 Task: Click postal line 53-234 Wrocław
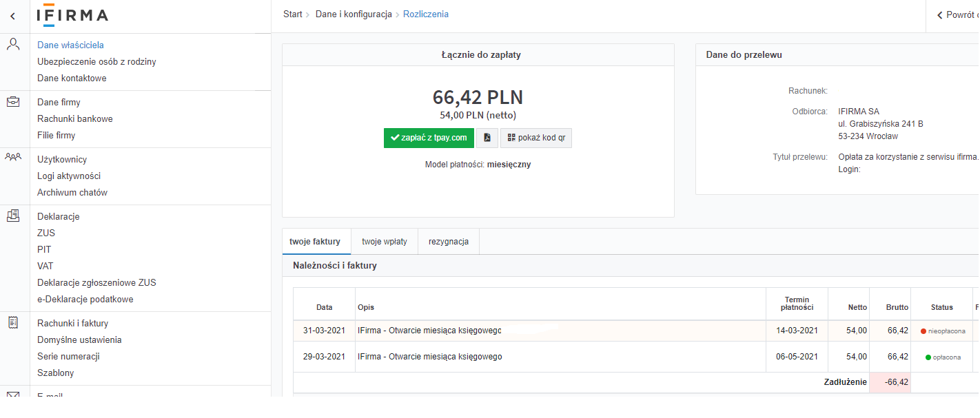[868, 136]
